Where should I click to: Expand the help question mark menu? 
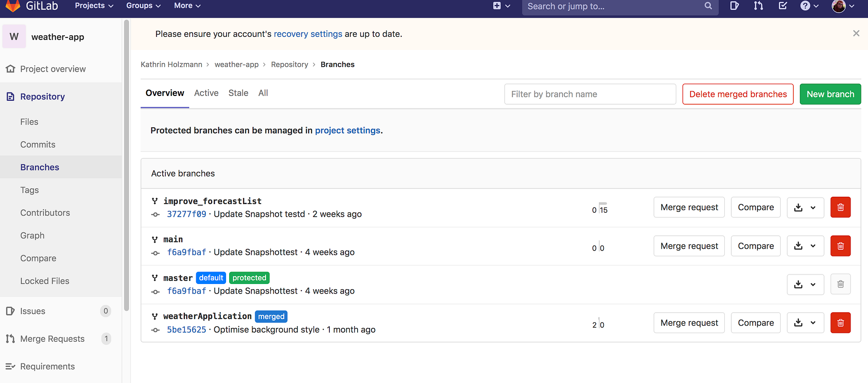(809, 6)
